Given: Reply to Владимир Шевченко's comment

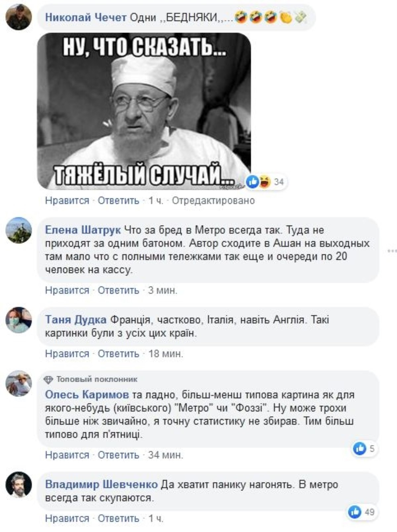Looking at the screenshot, I should 118,518.
